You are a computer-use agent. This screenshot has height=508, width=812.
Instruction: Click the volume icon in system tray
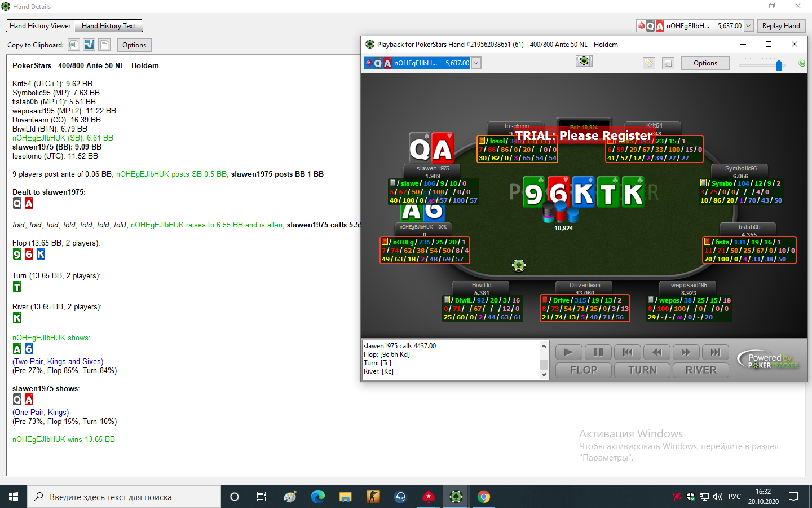[718, 497]
